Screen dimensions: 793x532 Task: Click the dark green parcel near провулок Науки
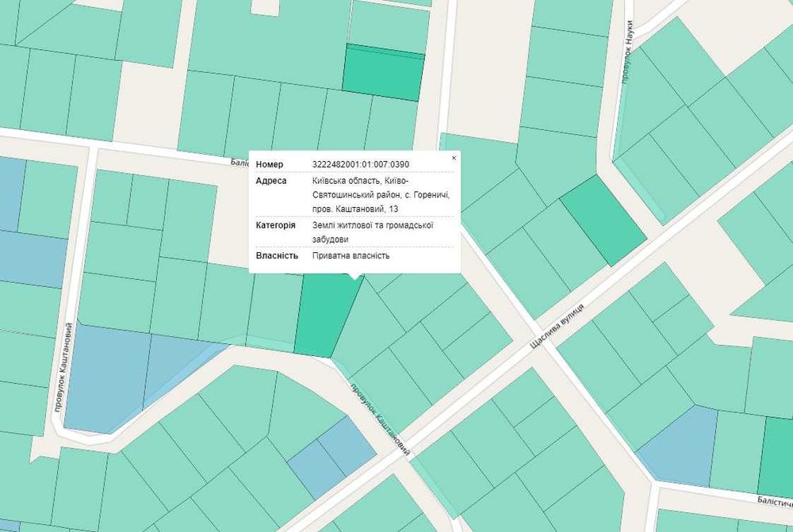pos(603,220)
